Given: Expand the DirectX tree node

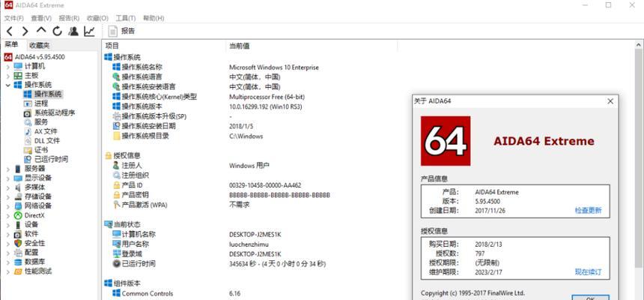Looking at the screenshot, I should (x=7, y=215).
